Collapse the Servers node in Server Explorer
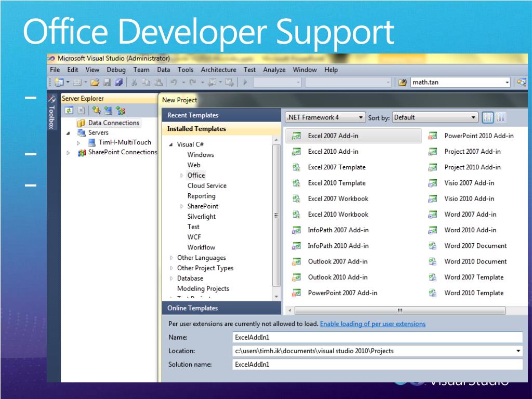The width and height of the screenshot is (532, 399). click(x=68, y=133)
